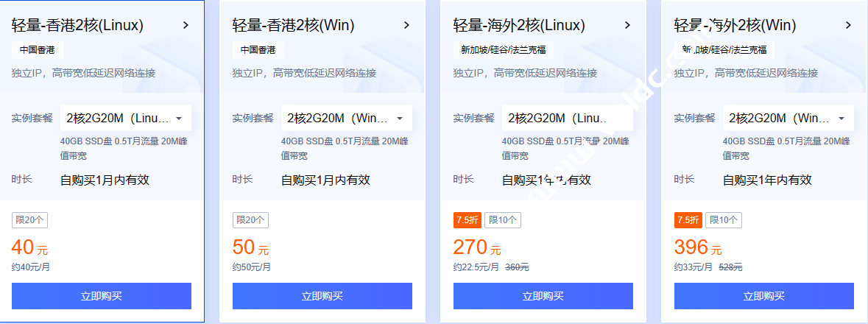This screenshot has width=868, height=324.
Task: Click the arrow next to 轻量-香港2核(Win)
Action: (406, 25)
